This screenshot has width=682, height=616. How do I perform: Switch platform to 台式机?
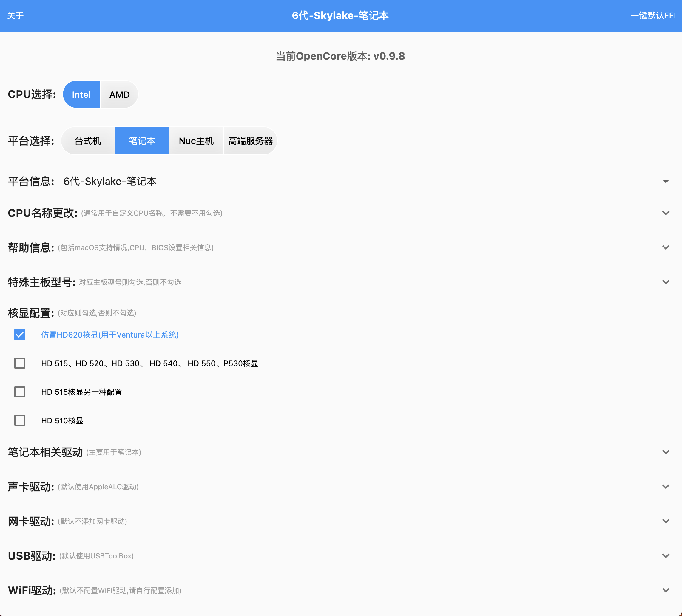88,141
